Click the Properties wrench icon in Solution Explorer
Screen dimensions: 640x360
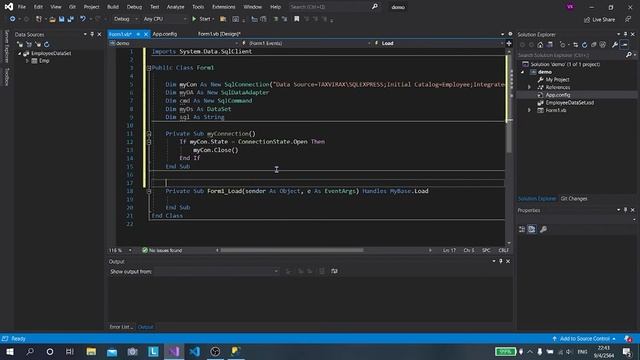(x=615, y=44)
